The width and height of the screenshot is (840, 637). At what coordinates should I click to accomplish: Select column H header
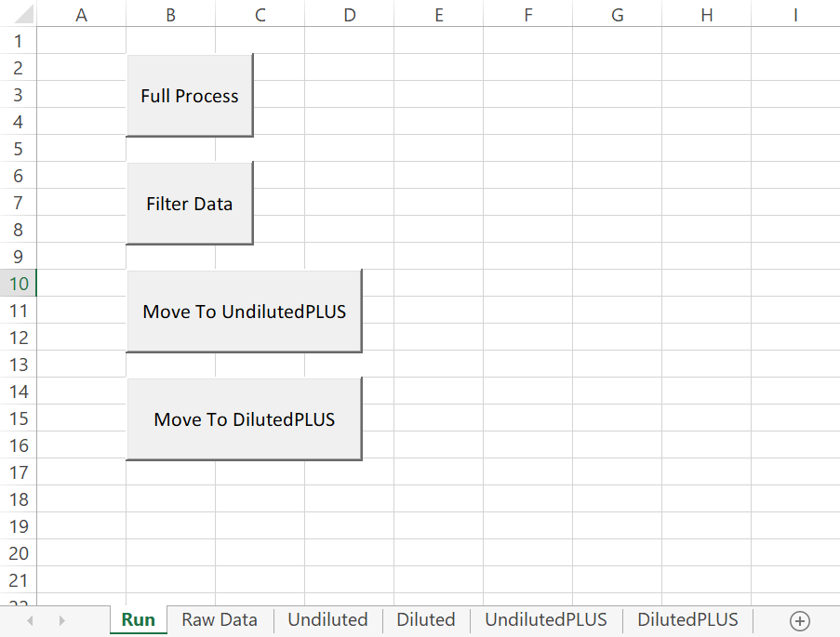707,15
